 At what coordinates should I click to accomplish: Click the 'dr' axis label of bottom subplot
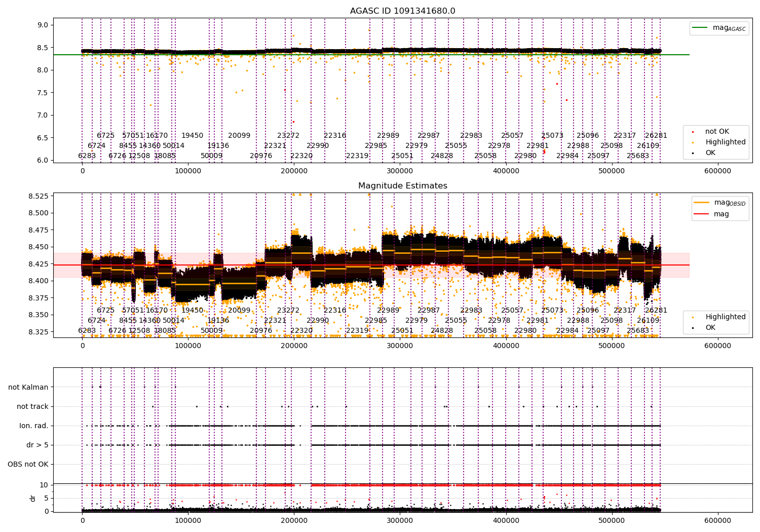pyautogui.click(x=33, y=498)
